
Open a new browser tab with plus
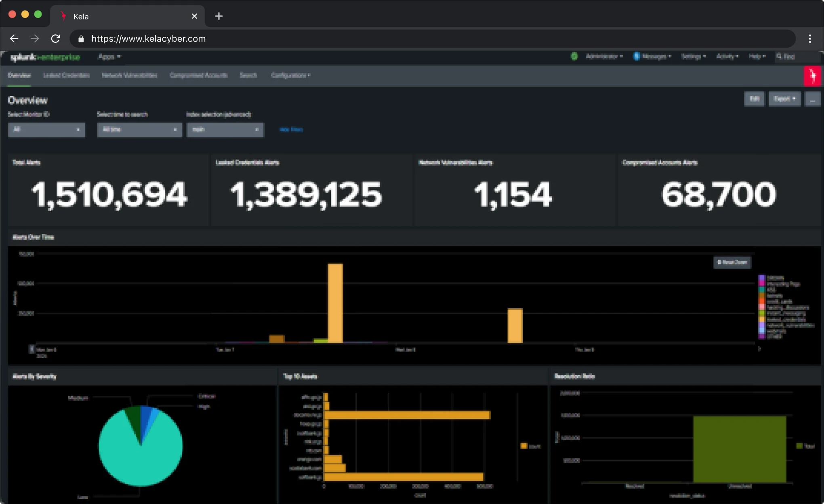tap(219, 16)
